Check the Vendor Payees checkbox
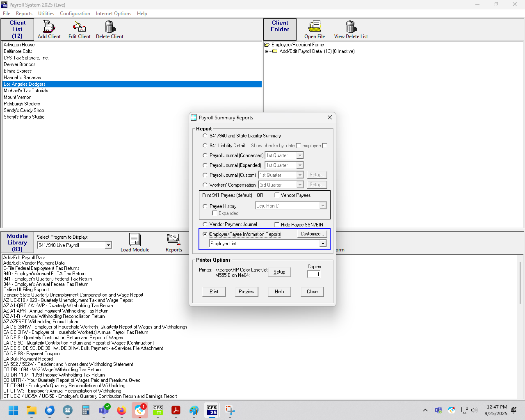Screen dimensions: 525x420 click(x=277, y=195)
